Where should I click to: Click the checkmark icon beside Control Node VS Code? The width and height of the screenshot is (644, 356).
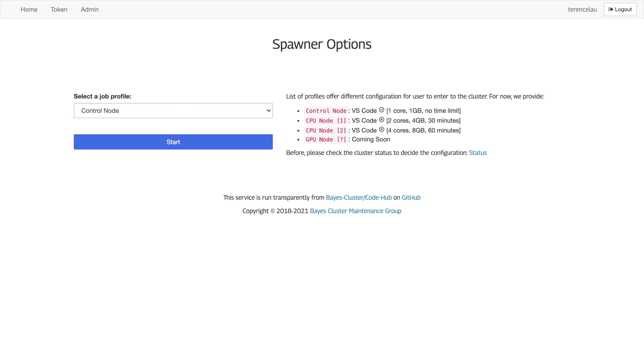pos(382,110)
